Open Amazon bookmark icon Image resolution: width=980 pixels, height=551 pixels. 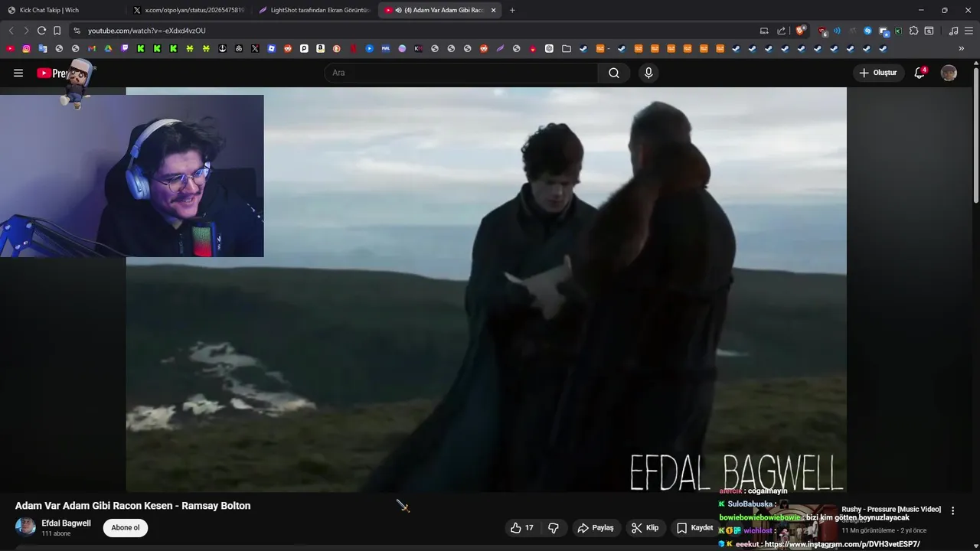click(x=320, y=48)
